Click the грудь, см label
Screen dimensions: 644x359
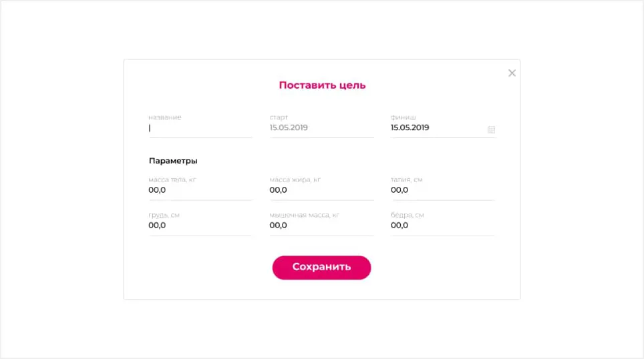point(164,215)
